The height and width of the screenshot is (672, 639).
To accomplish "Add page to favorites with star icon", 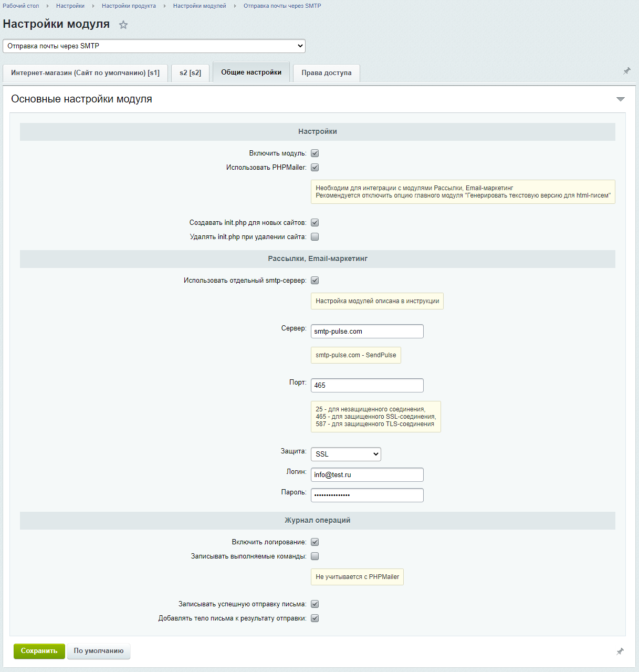I will click(123, 25).
